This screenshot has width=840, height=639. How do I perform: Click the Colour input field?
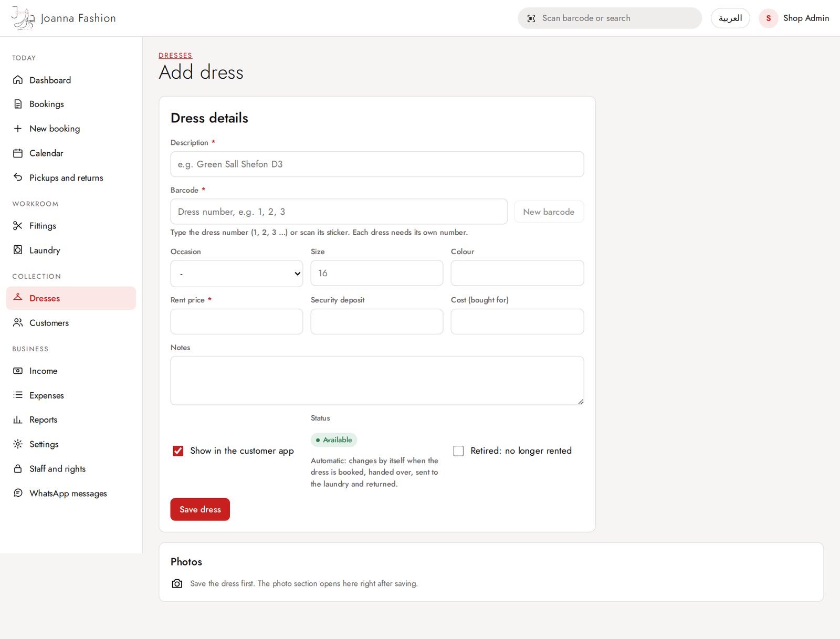tap(517, 273)
